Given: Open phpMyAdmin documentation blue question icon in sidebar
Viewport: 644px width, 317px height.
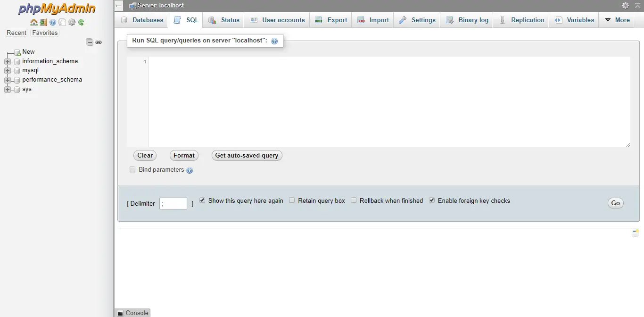Looking at the screenshot, I should pyautogui.click(x=53, y=22).
